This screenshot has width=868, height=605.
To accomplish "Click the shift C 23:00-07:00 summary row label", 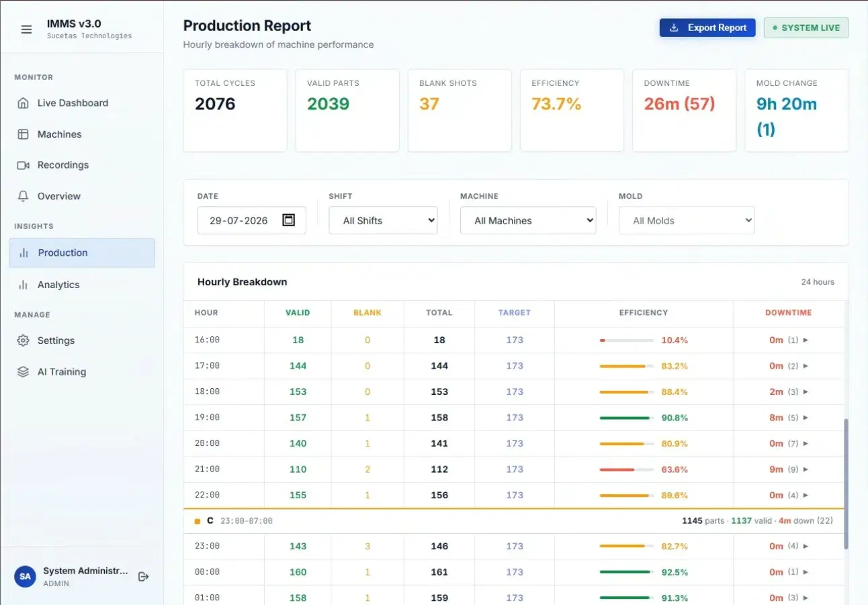I will click(233, 521).
